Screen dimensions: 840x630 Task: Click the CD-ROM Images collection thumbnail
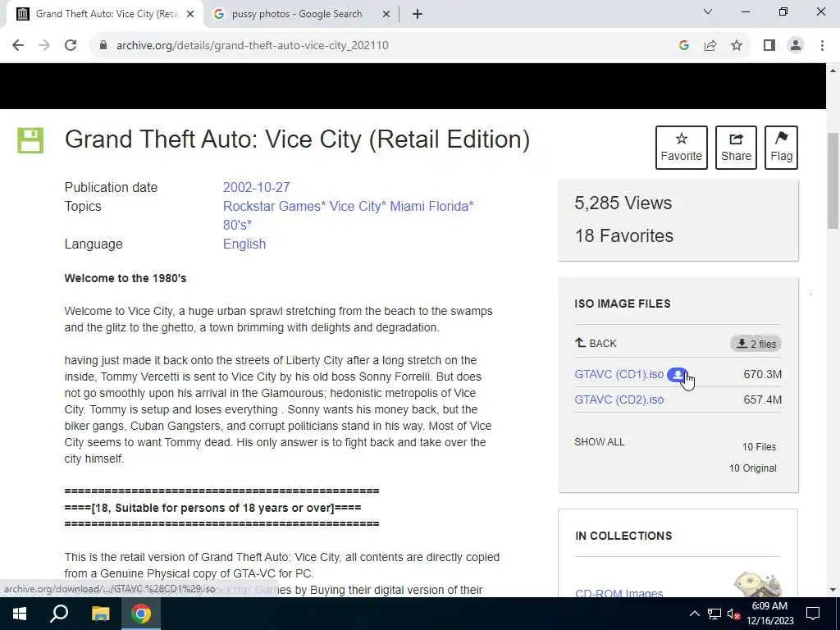click(x=757, y=585)
